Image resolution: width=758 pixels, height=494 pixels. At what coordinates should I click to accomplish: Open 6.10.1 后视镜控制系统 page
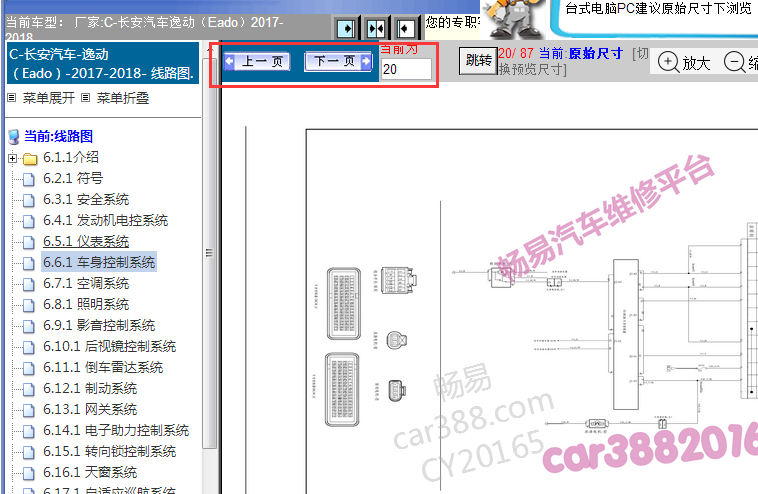click(109, 346)
